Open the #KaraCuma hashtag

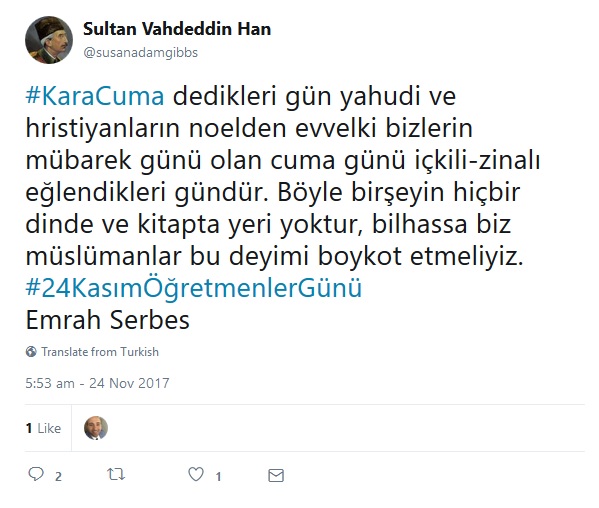click(95, 96)
